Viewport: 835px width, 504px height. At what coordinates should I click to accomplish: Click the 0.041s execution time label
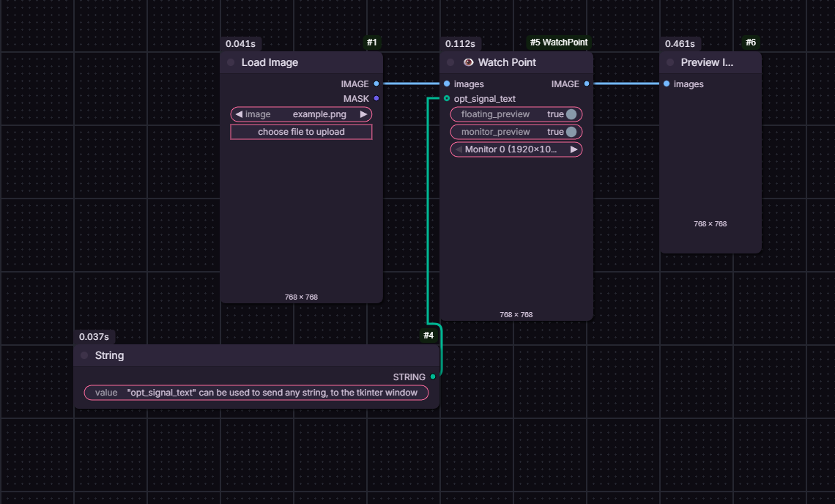240,44
